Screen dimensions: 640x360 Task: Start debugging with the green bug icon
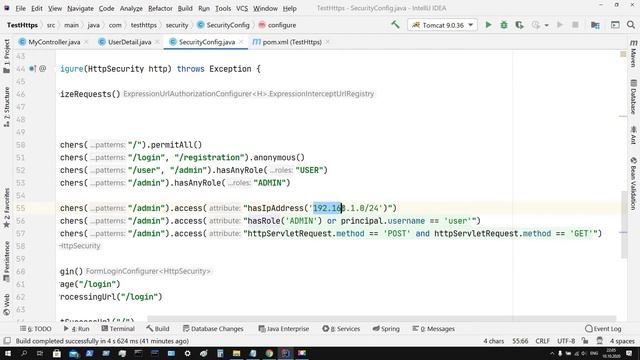[x=504, y=25]
